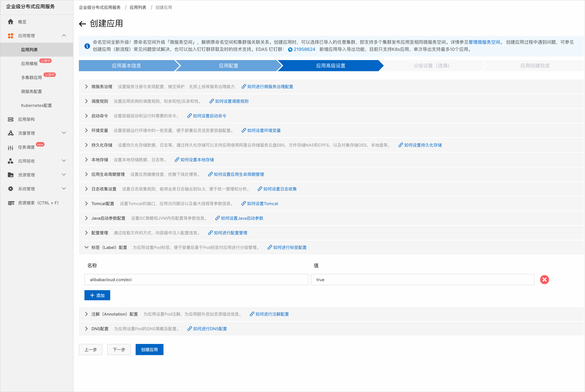
Task: Click the 任务调度 sliders icon
Action: click(10, 148)
